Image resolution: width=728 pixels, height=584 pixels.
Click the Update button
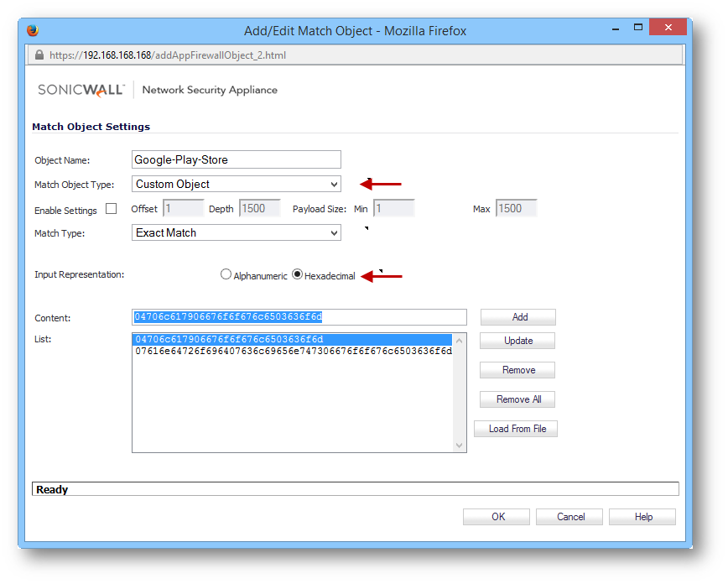(x=517, y=341)
